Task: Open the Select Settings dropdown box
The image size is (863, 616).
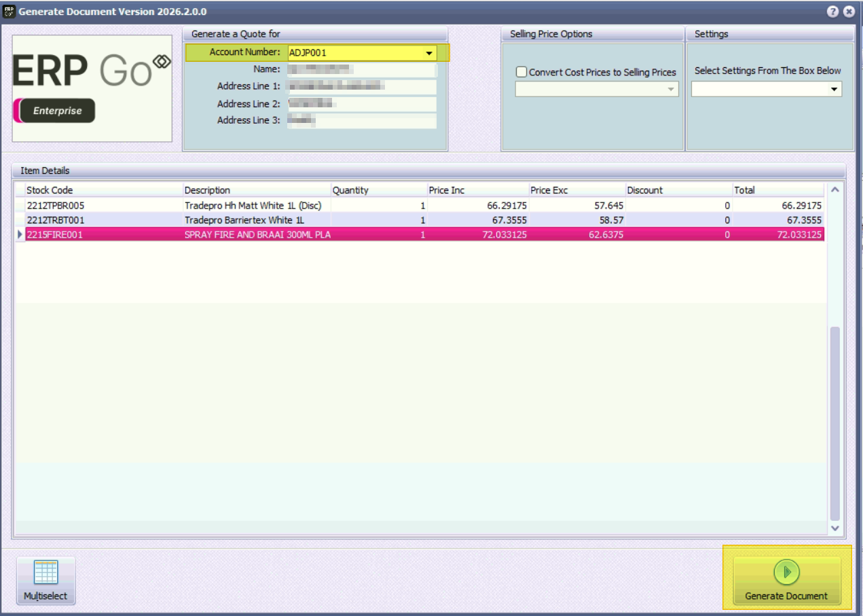Action: tap(834, 89)
